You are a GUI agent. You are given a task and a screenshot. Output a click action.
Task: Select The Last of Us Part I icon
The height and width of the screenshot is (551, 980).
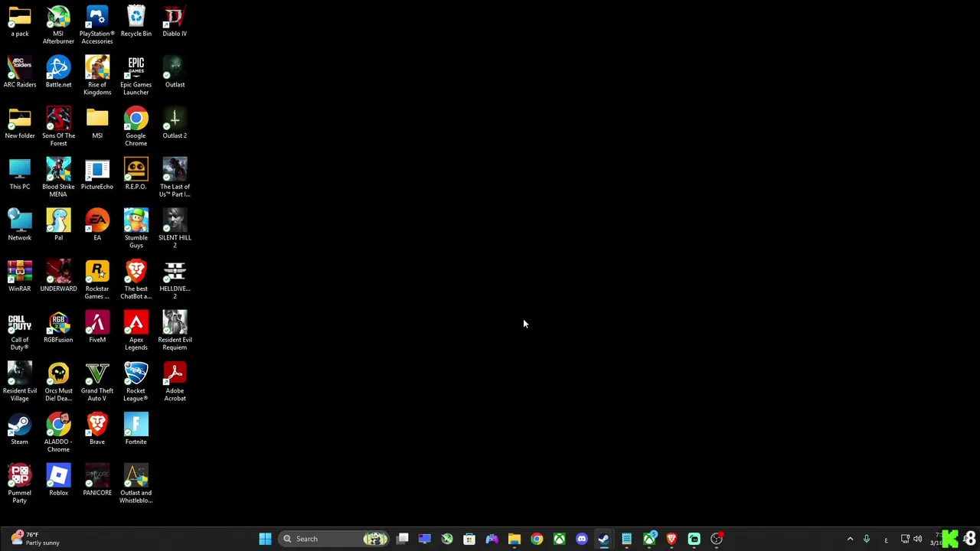175,178
